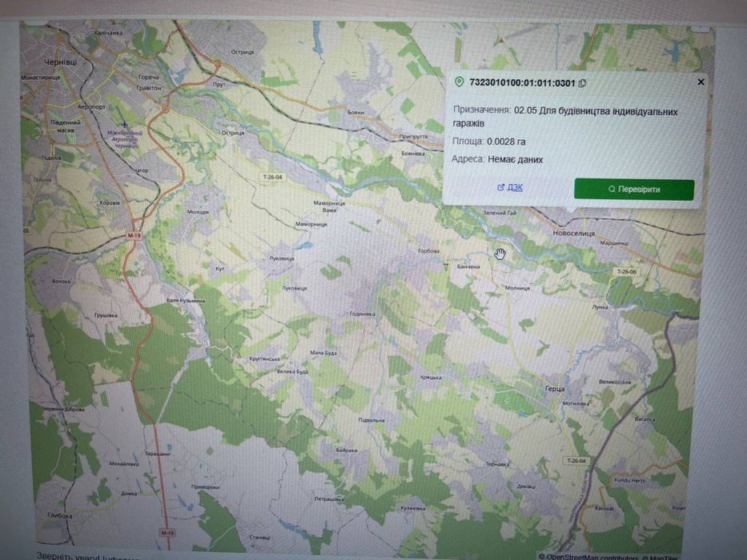This screenshot has width=747, height=560.
Task: Click the Кут village label
Action: 220,269
